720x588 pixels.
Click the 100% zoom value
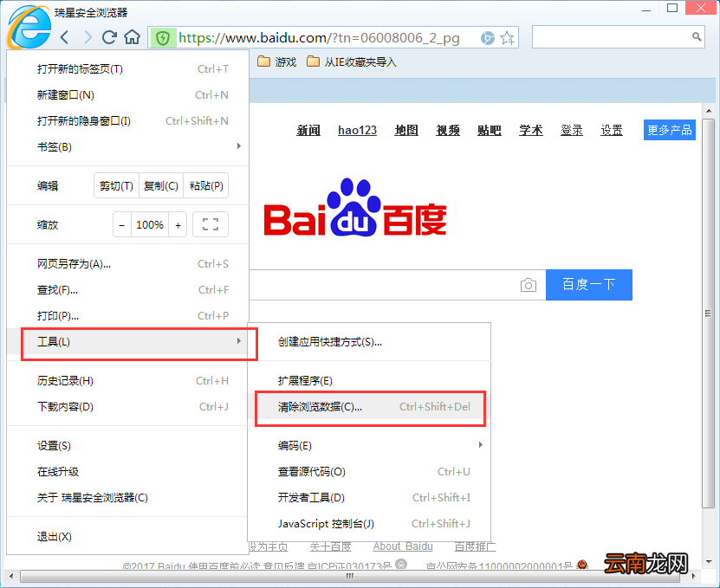tap(150, 224)
